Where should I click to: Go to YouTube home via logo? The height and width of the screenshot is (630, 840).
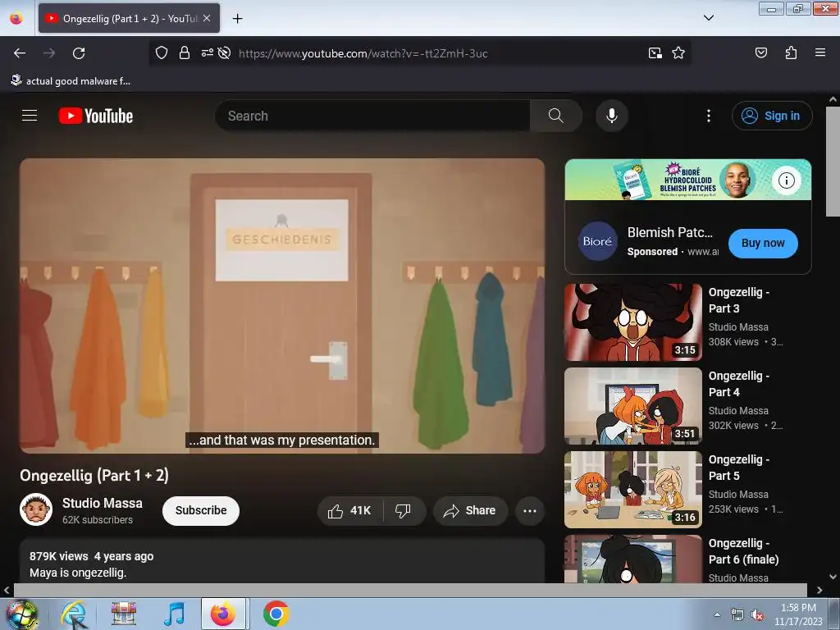96,116
